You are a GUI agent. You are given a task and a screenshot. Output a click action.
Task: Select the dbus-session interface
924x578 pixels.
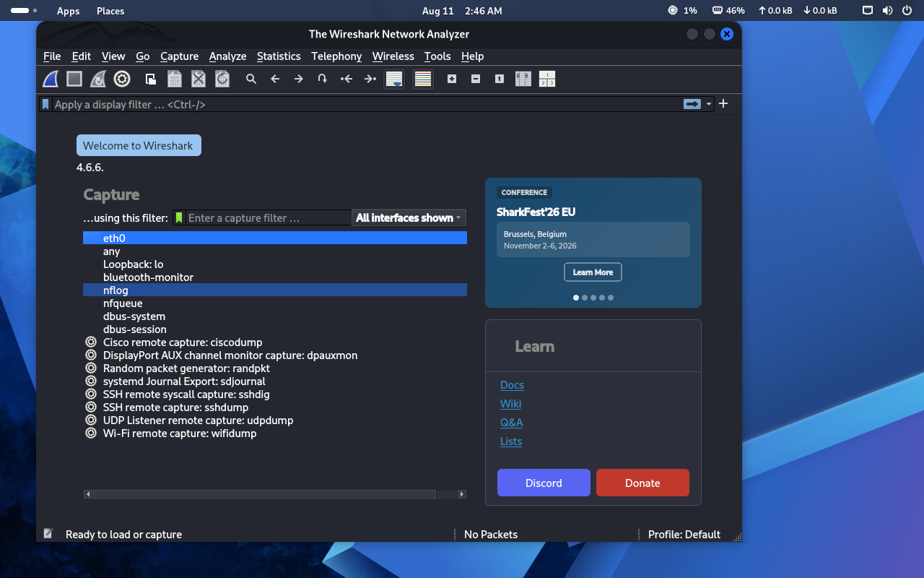(x=275, y=329)
